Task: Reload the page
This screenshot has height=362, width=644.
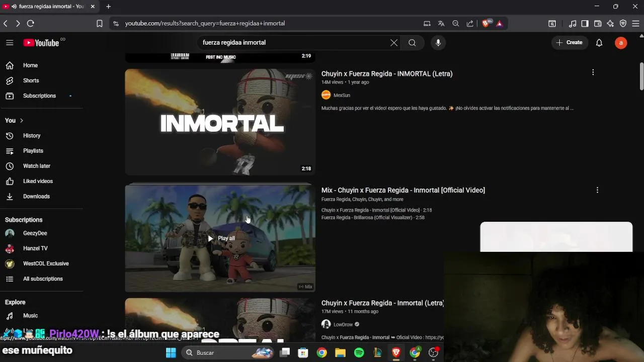Action: click(31, 24)
